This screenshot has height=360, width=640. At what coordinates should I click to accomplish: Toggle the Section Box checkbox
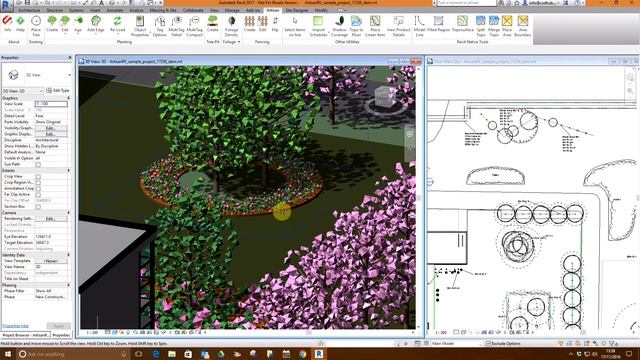coord(38,207)
